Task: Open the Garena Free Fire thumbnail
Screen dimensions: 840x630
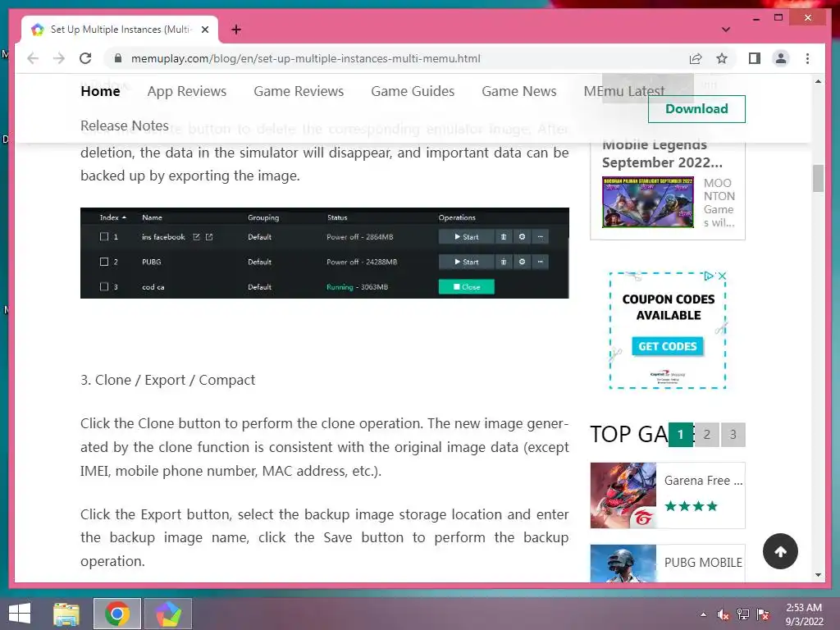Action: click(623, 495)
